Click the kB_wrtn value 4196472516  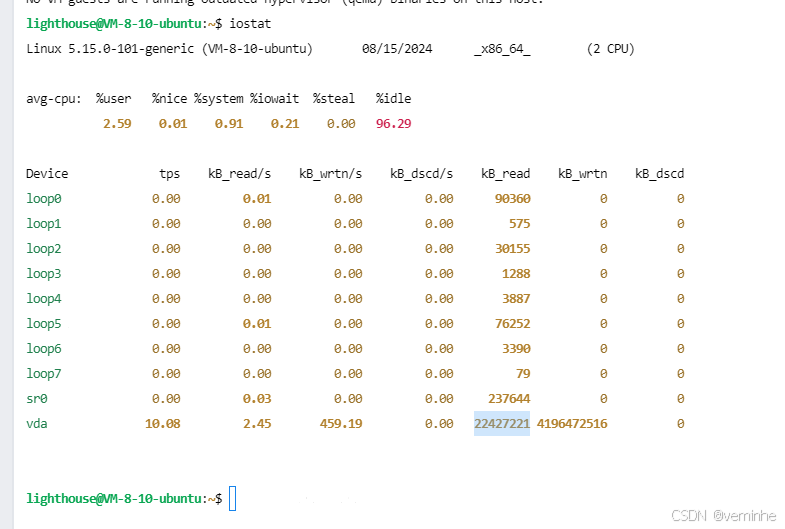coord(572,424)
